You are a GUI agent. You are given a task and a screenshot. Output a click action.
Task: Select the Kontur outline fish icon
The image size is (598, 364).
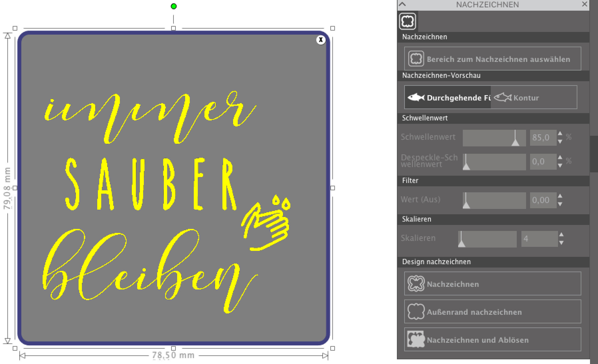coord(502,97)
